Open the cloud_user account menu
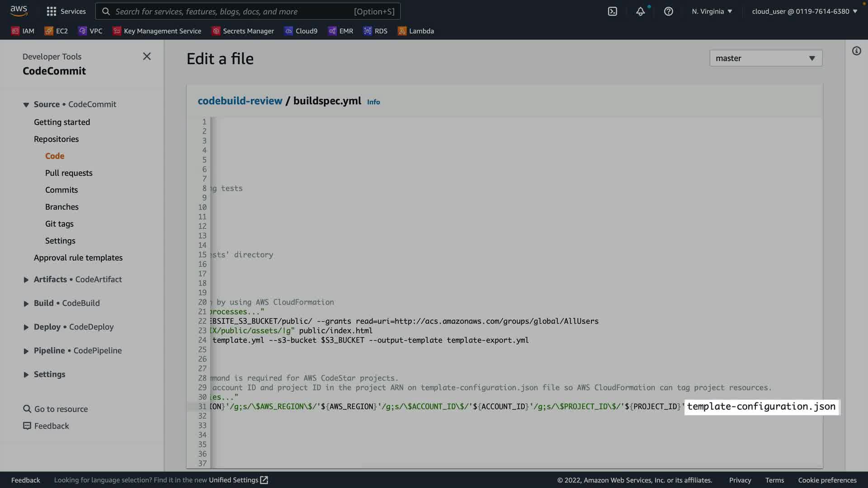 coord(804,11)
